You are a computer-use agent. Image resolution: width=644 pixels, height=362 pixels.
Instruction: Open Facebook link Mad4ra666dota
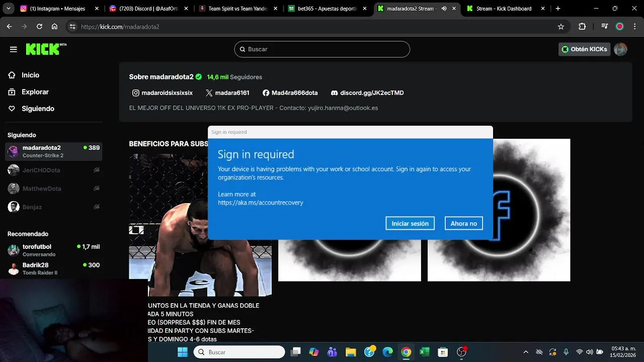[290, 93]
